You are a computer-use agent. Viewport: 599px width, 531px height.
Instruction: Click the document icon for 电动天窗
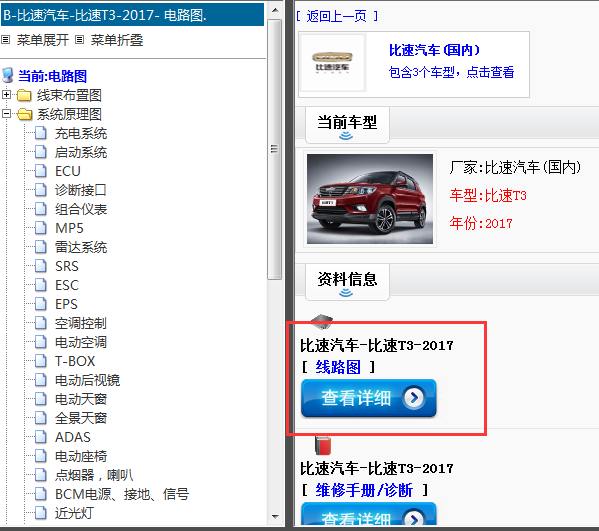pos(40,399)
